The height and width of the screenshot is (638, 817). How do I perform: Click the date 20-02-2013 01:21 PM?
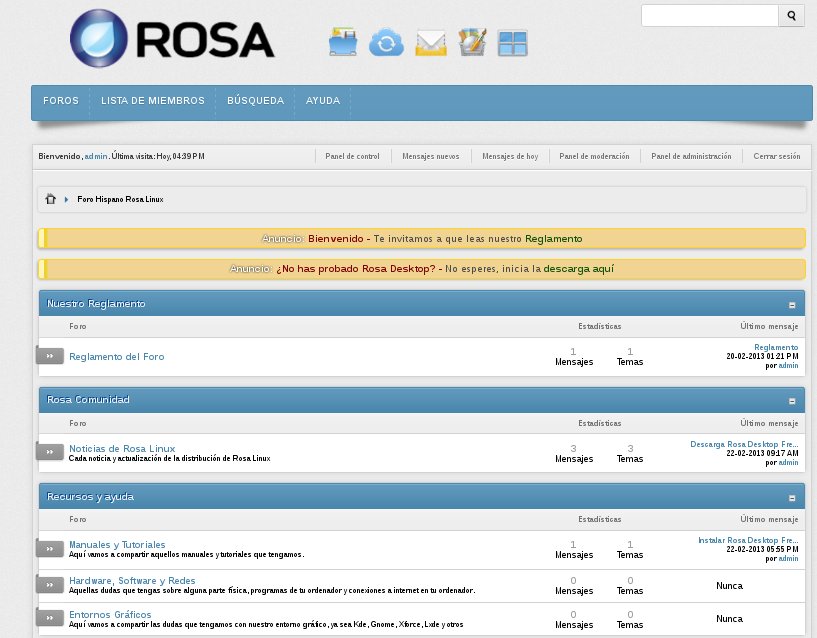[x=762, y=357]
